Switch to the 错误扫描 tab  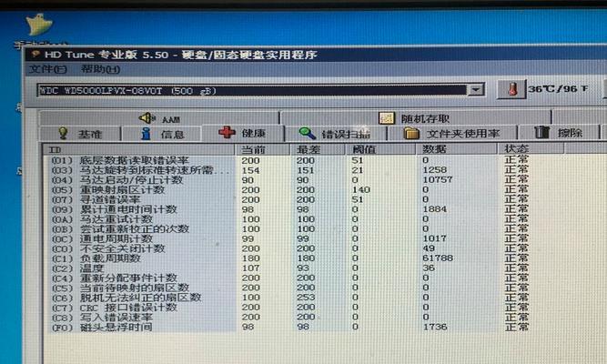coord(335,134)
